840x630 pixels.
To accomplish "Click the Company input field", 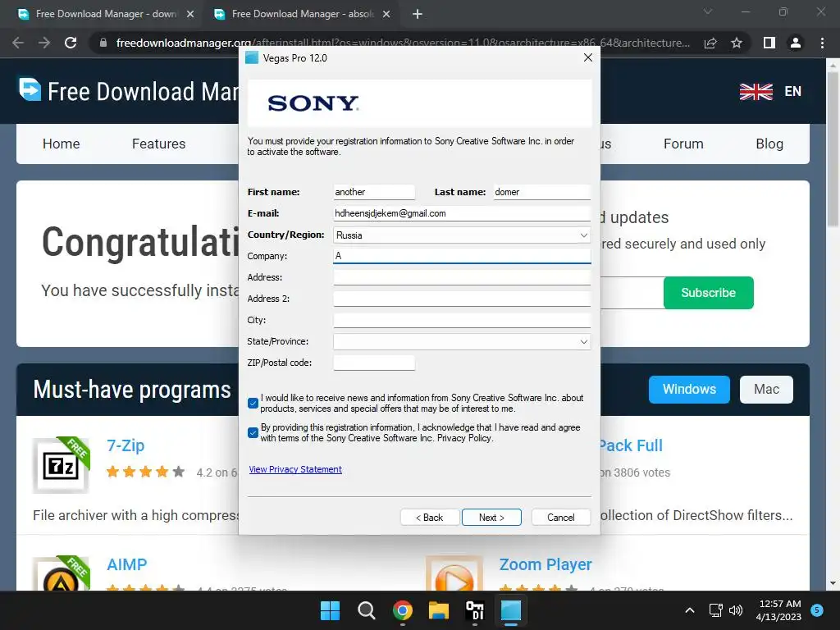I will [x=462, y=256].
